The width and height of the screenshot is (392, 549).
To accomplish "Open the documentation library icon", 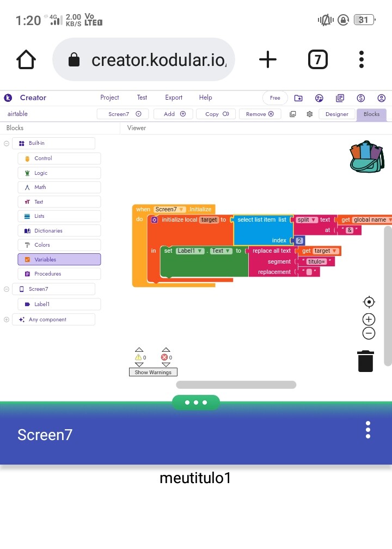I will (340, 98).
